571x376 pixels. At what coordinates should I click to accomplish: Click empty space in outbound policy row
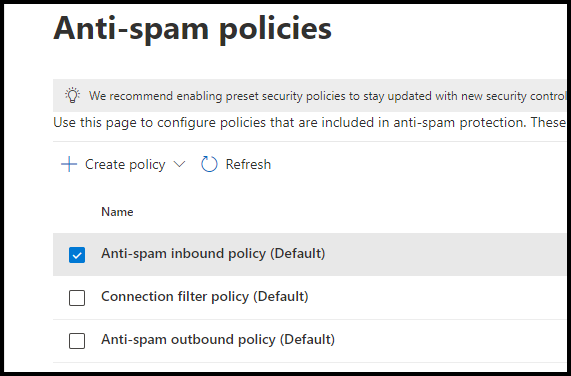point(448,341)
